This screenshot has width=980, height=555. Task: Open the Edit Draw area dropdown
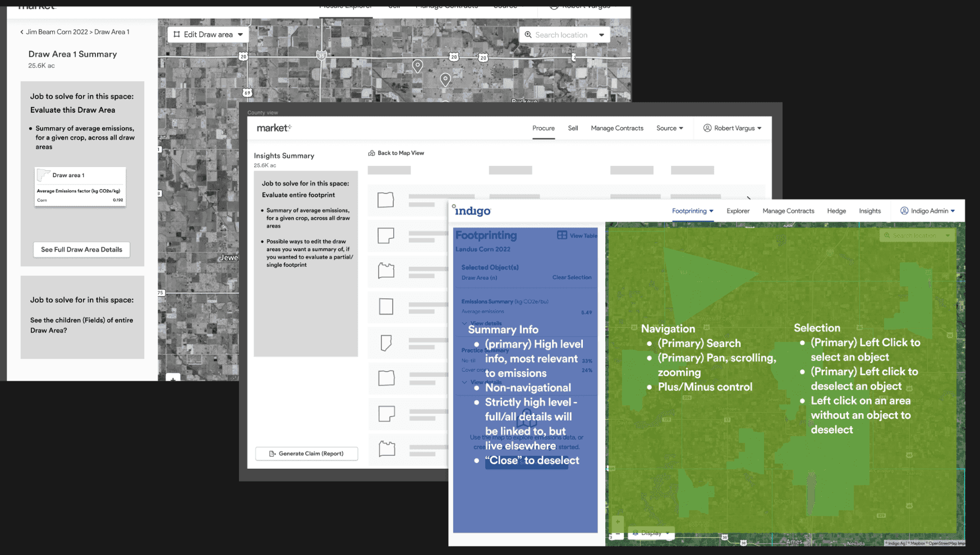click(208, 34)
